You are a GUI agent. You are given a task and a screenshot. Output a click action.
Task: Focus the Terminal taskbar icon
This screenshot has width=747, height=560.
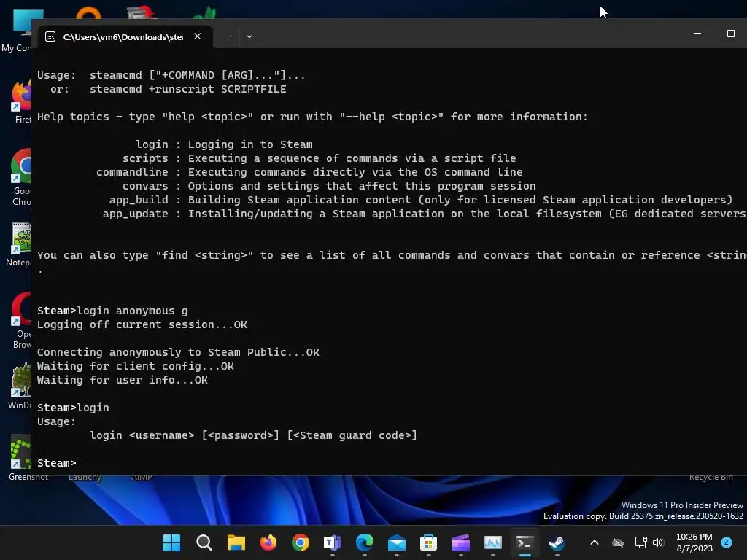coord(525,542)
